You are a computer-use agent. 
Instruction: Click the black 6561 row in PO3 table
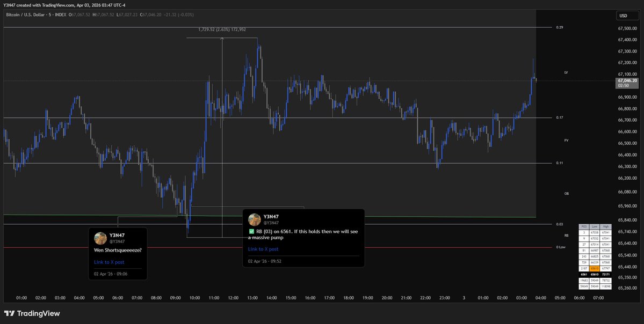coord(594,274)
